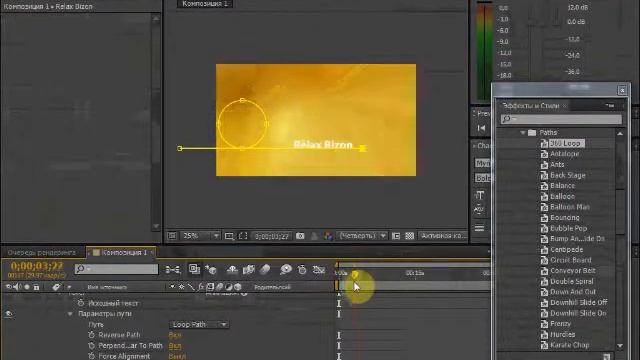Click the show channel RGB icon
This screenshot has height=360, width=640.
(328, 236)
